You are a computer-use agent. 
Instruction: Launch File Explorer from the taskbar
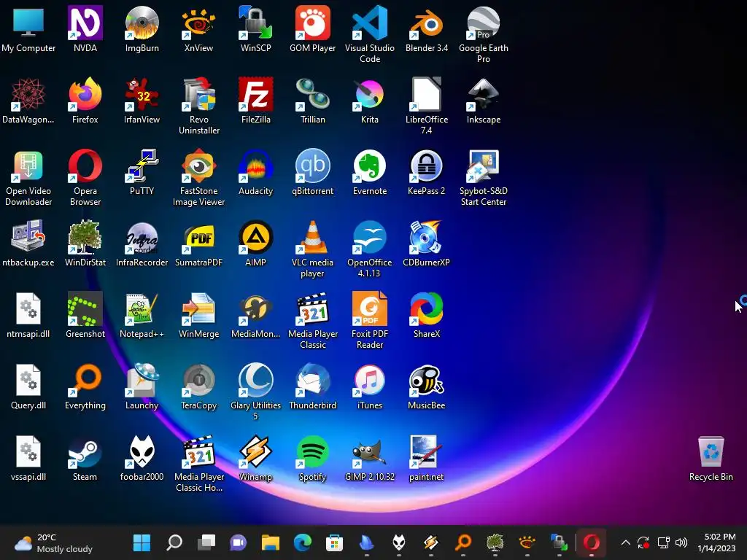point(270,542)
